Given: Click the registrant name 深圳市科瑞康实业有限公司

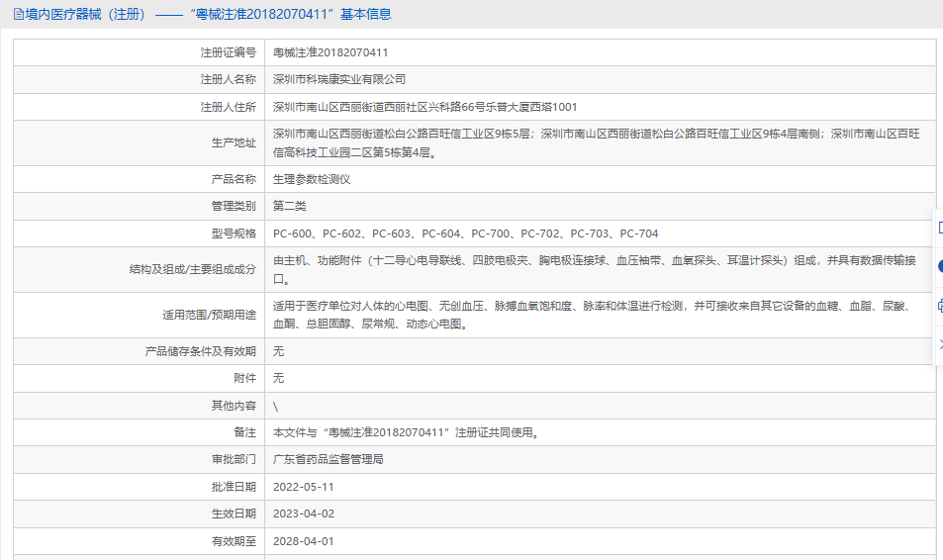Looking at the screenshot, I should pos(339,79).
